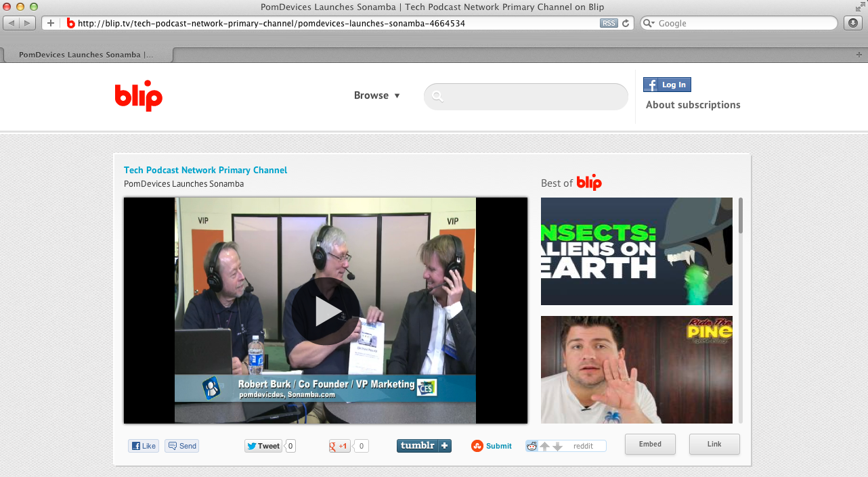Click the Facebook Like button

tap(144, 446)
